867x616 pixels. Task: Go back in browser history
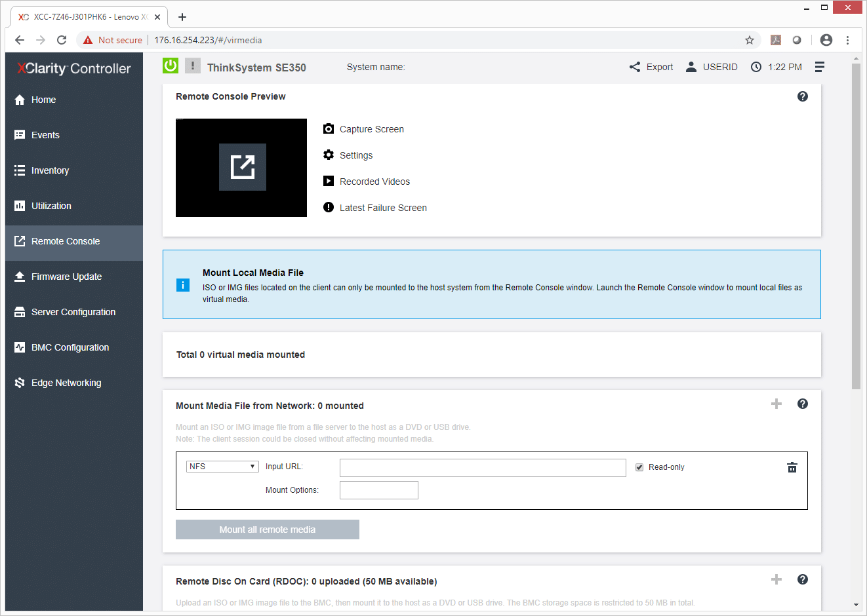pos(20,40)
